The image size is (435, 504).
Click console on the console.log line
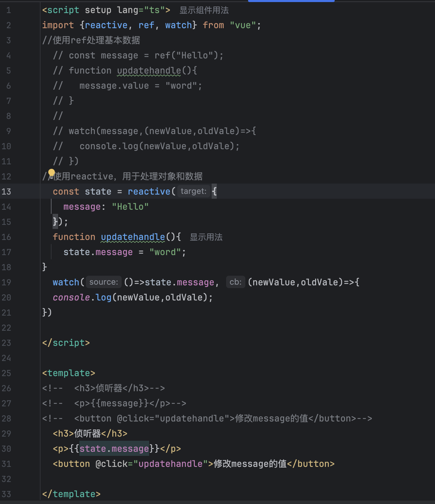[x=71, y=298]
